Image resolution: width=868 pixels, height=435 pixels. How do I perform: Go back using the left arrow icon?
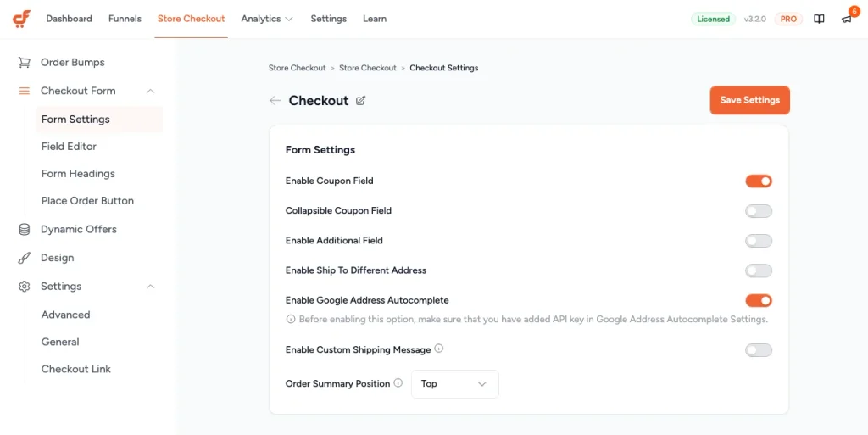point(275,100)
